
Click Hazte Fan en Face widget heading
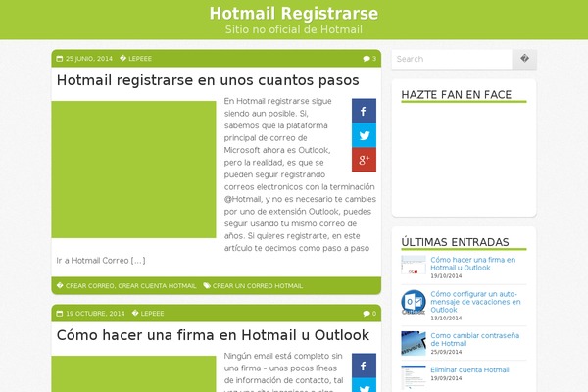click(x=456, y=95)
